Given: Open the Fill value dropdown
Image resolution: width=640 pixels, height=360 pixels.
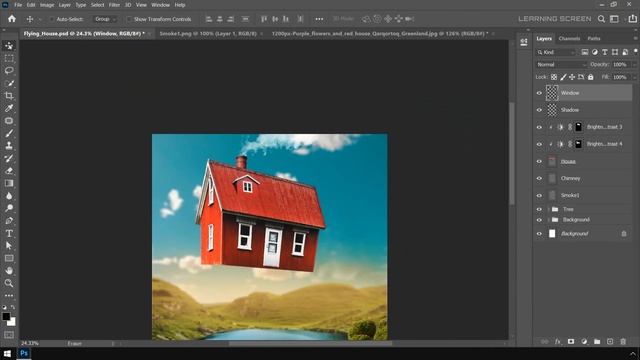Looking at the screenshot, I should (634, 77).
